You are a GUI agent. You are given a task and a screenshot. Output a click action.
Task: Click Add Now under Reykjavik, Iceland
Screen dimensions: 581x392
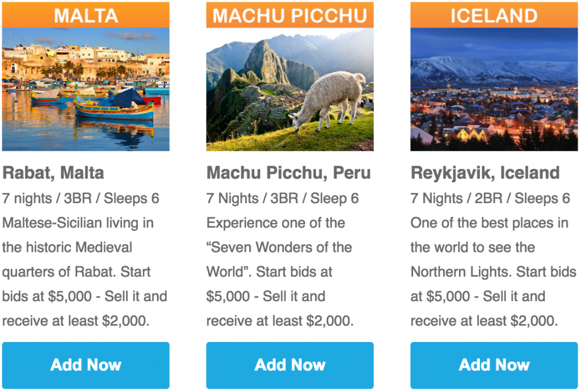(494, 365)
